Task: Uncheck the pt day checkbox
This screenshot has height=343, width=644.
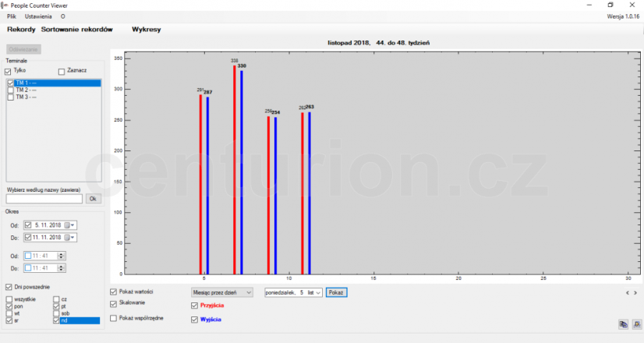Action: pyautogui.click(x=56, y=306)
